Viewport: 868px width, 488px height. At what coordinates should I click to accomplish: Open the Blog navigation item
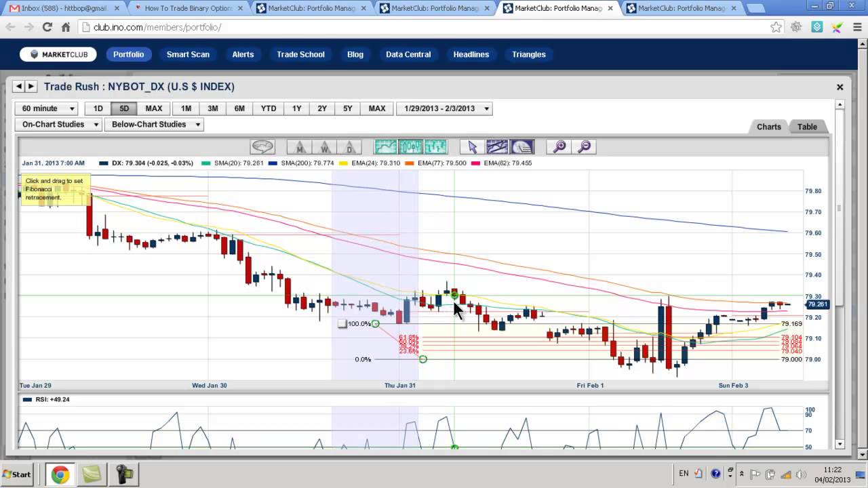355,54
